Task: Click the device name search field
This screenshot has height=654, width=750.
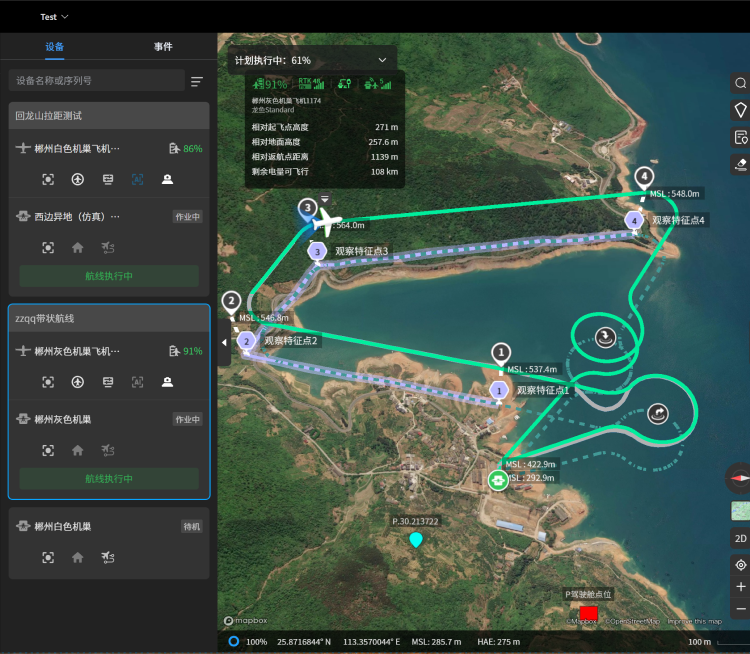Action: [96, 81]
